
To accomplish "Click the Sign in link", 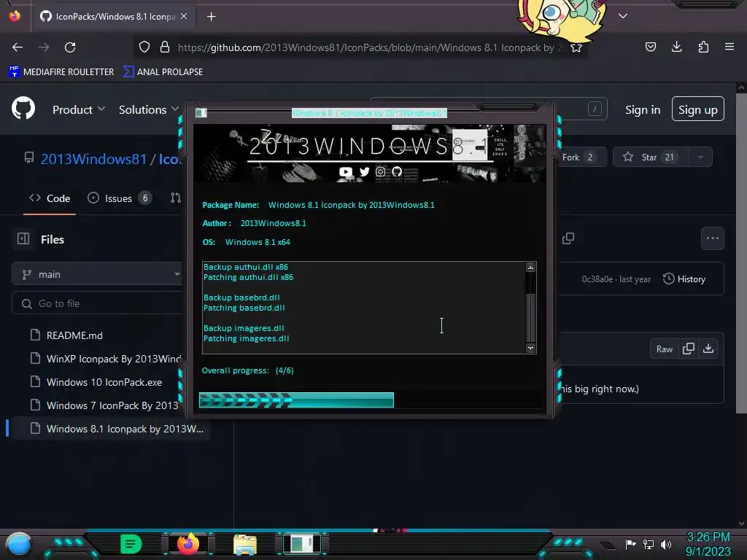I will pos(643,110).
